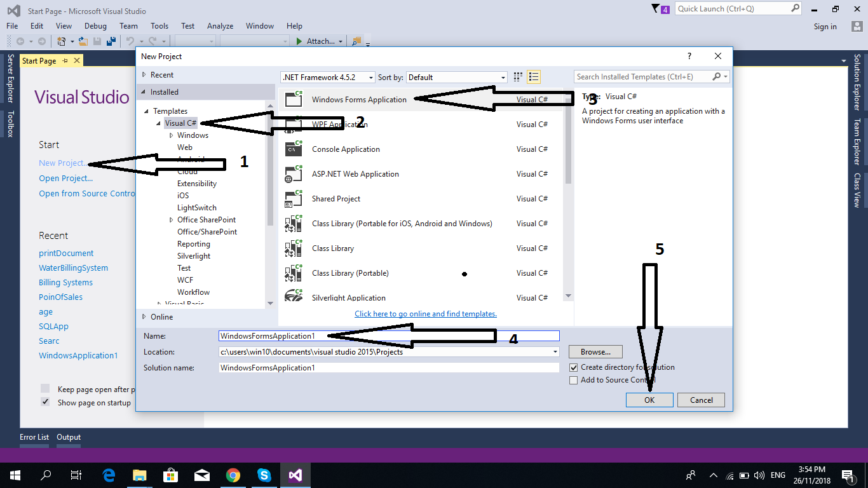This screenshot has width=868, height=488.
Task: Click the Save toolbar icon
Action: (x=97, y=41)
